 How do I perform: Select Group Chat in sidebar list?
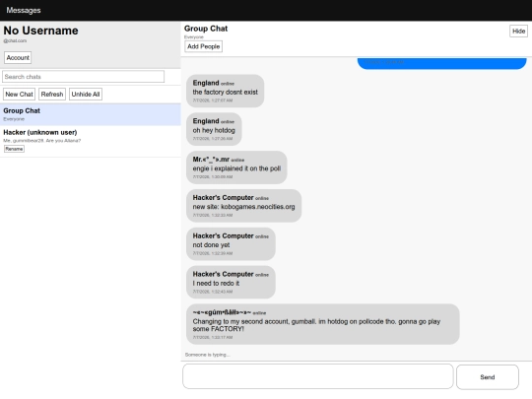click(x=91, y=114)
